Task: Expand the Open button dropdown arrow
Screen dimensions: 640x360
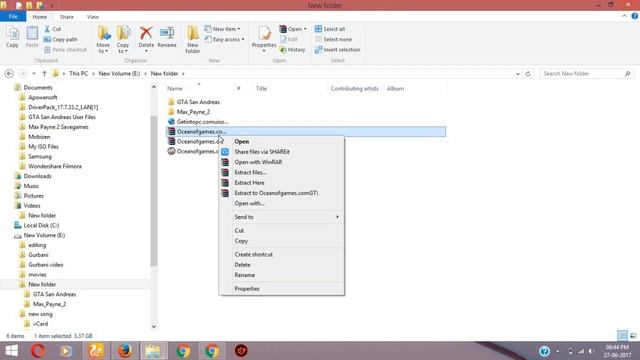Action: [x=305, y=29]
